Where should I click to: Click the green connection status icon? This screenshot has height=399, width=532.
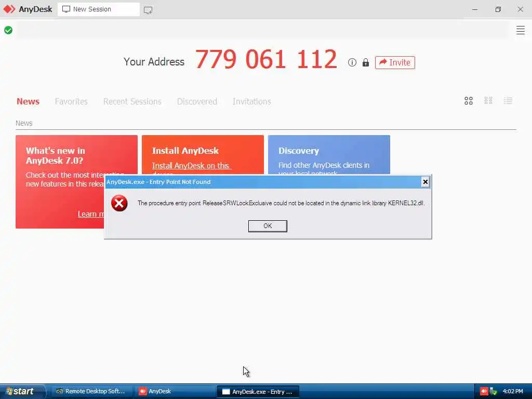click(8, 30)
